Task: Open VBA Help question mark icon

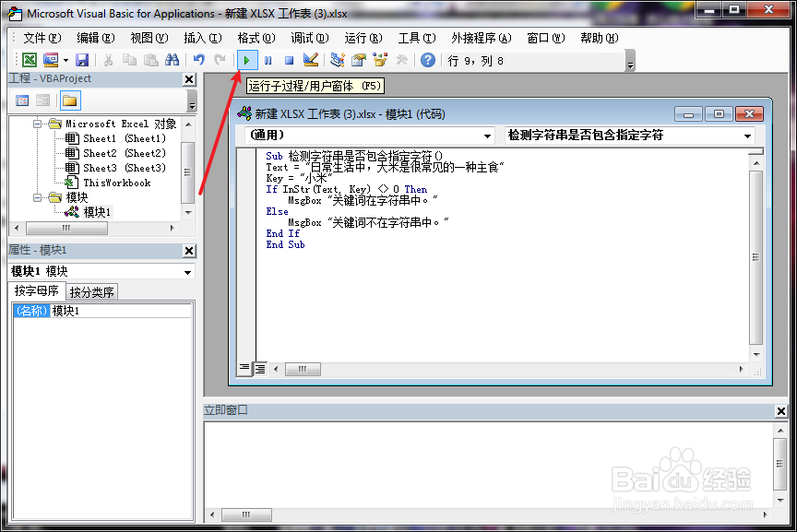Action: pyautogui.click(x=428, y=60)
